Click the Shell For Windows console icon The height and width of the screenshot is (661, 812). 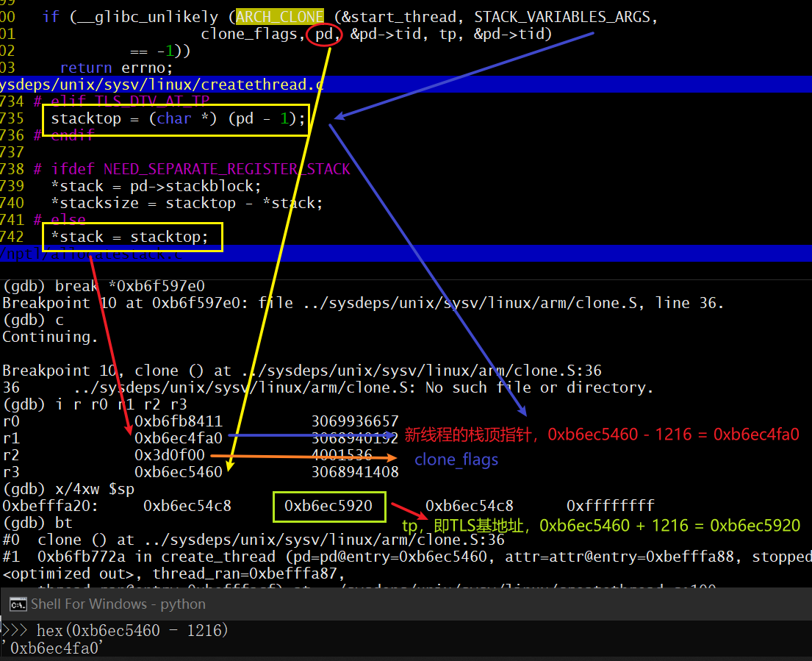point(18,604)
